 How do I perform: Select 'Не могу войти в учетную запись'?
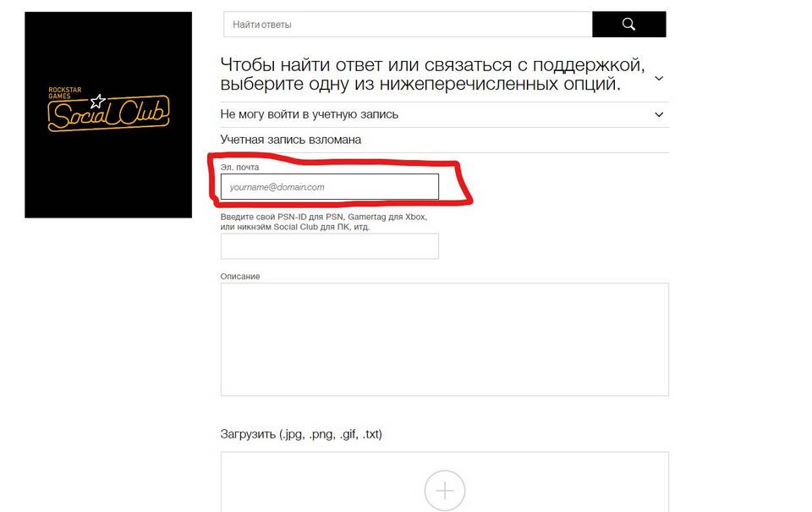(x=310, y=114)
